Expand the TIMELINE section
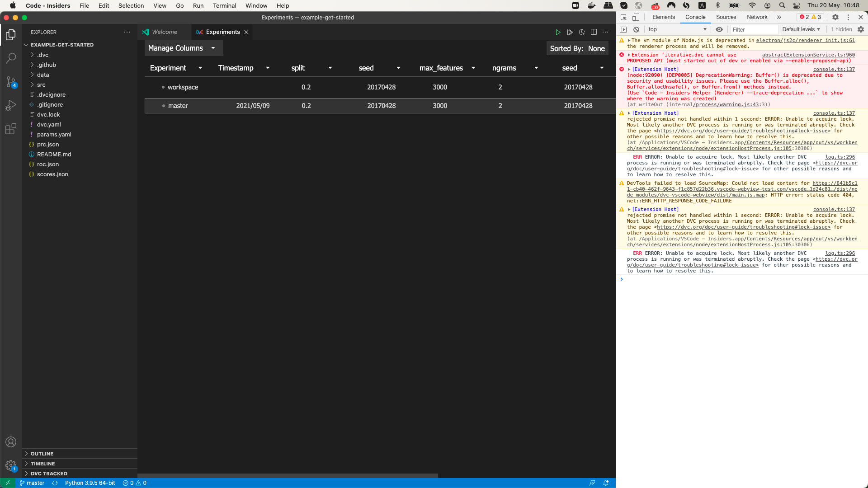Viewport: 868px width, 488px height. pyautogui.click(x=42, y=464)
